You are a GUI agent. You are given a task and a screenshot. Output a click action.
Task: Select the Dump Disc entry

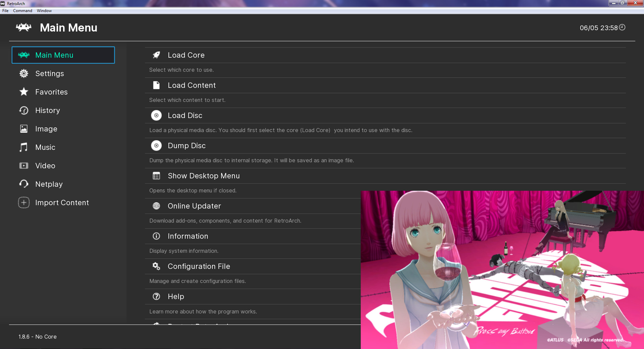385,146
